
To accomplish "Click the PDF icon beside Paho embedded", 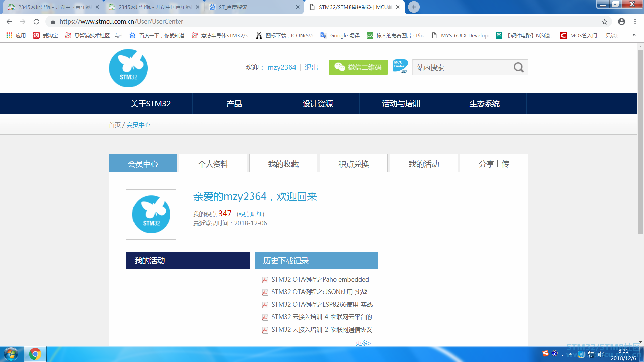I will (265, 280).
